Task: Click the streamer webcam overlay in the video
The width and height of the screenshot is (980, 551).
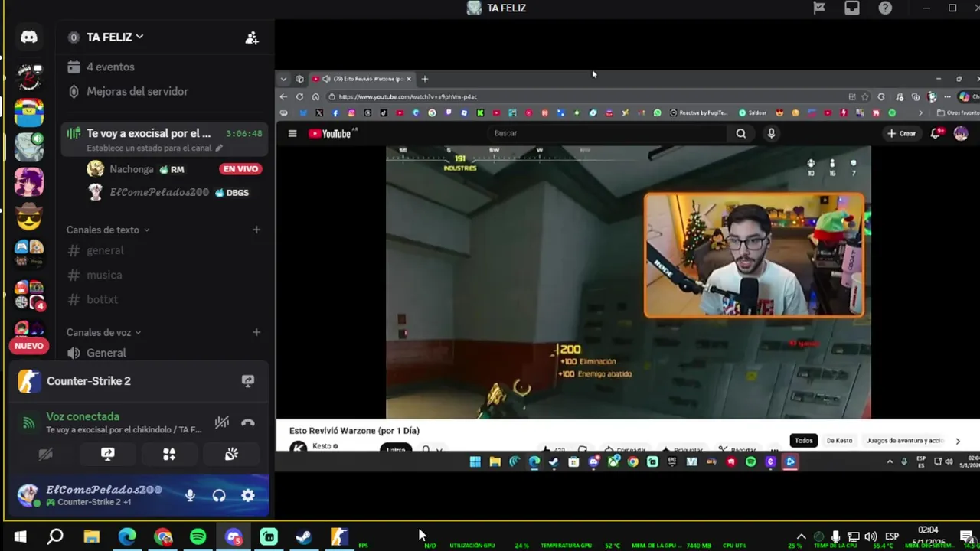Action: click(x=754, y=255)
